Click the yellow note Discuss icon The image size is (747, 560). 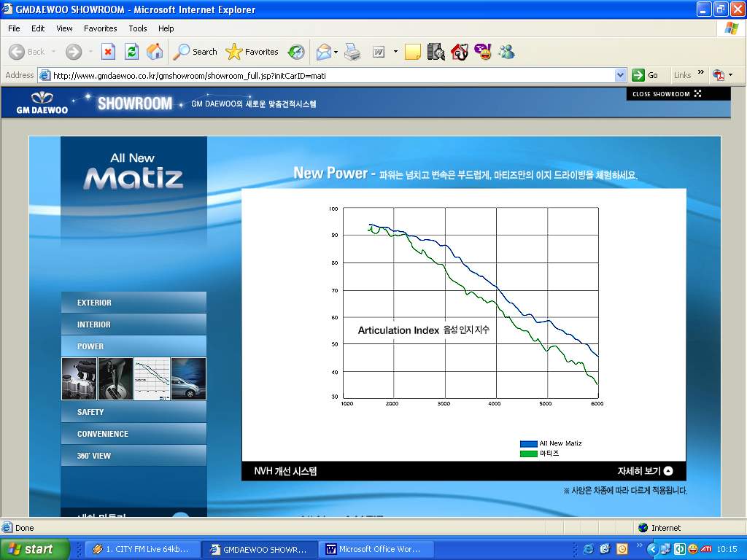[413, 52]
